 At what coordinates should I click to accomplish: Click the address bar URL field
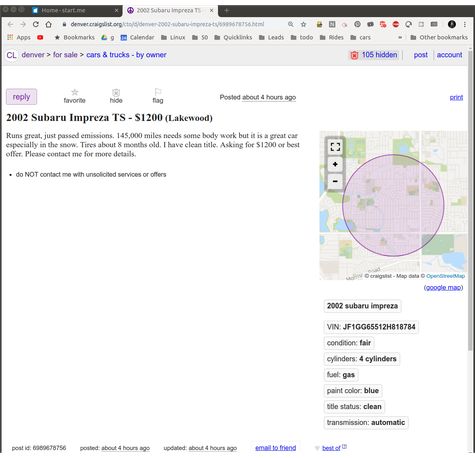(167, 24)
